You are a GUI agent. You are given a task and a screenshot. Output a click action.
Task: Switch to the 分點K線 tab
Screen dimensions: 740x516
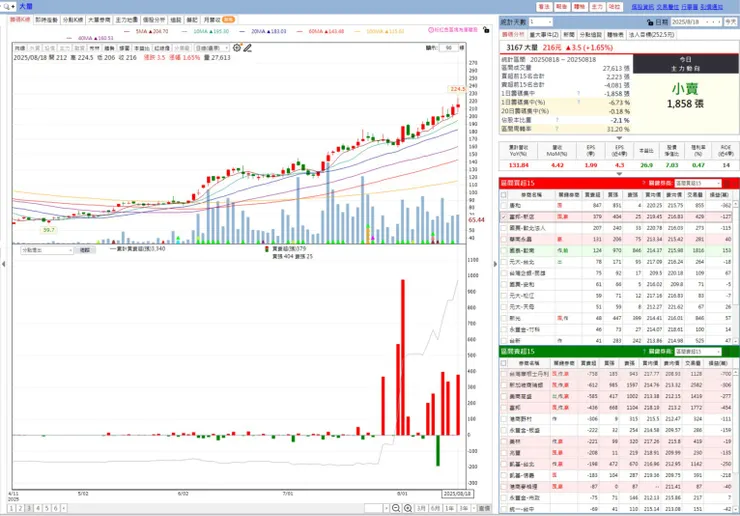(73, 20)
